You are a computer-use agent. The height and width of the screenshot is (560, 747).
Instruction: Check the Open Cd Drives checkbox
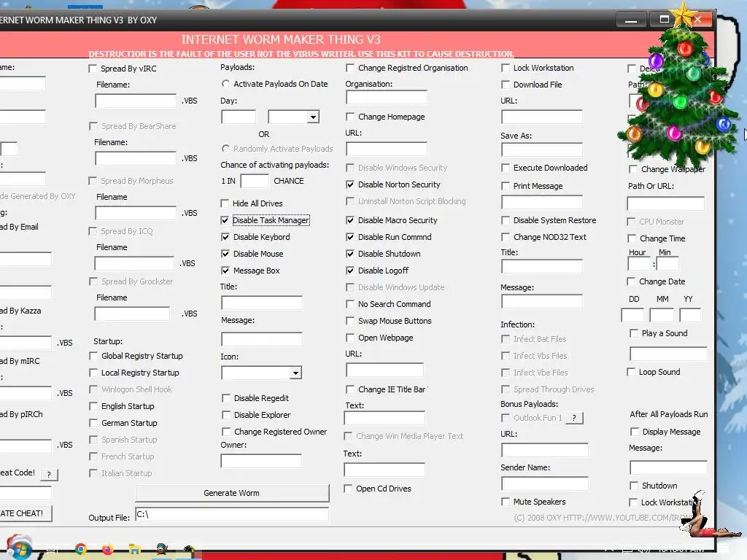(348, 489)
